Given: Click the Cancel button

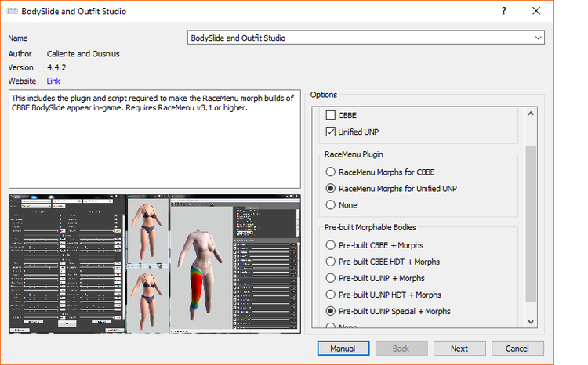Looking at the screenshot, I should (x=517, y=348).
